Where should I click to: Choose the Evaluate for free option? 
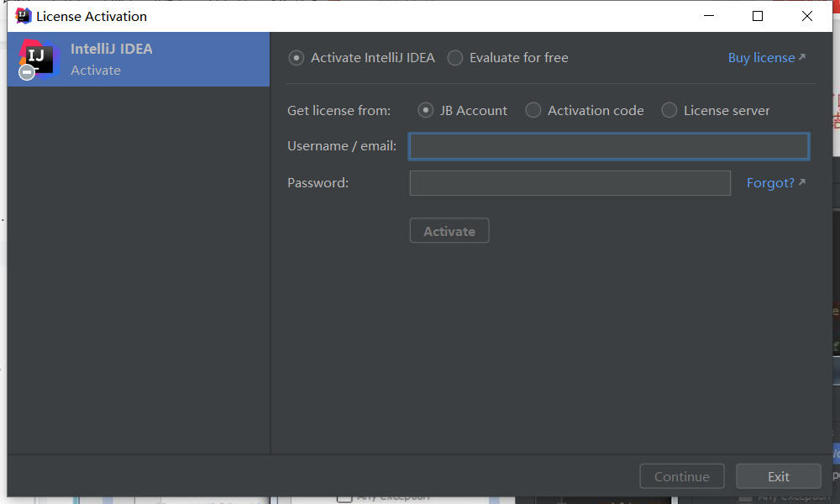click(455, 58)
